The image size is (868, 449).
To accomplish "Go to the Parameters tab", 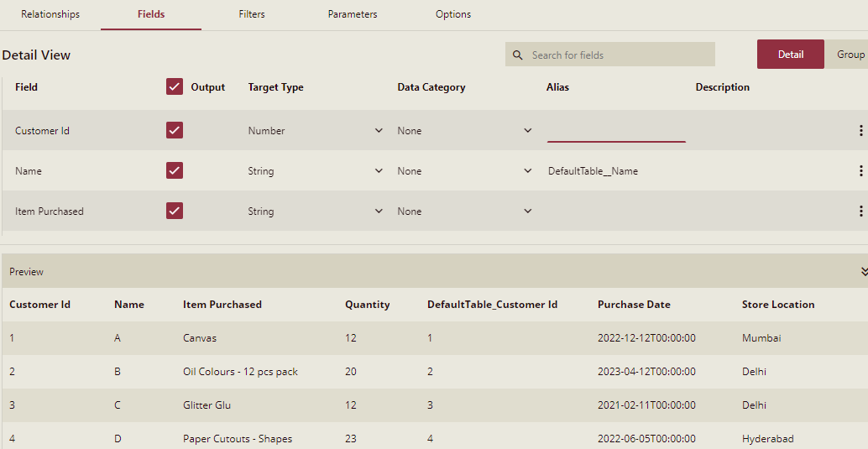I will coord(353,14).
